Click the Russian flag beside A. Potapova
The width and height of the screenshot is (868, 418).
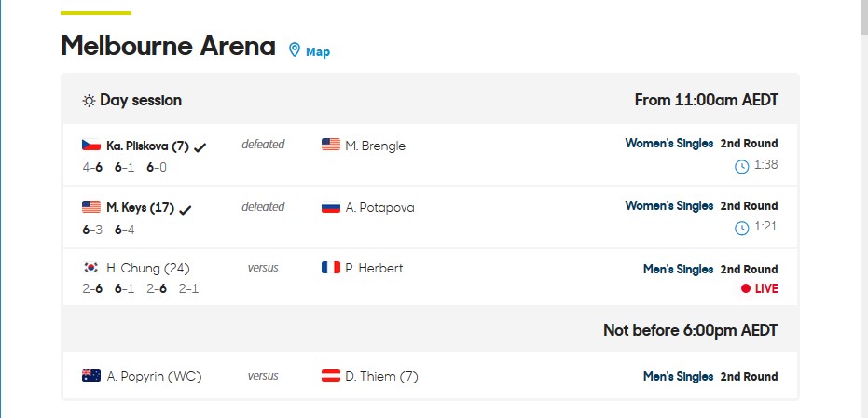(x=331, y=207)
